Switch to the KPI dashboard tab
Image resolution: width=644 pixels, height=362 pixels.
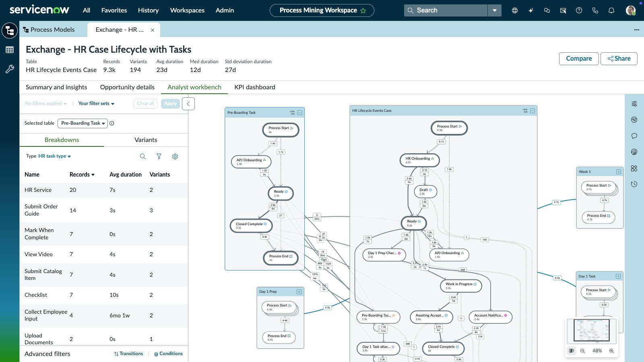255,87
